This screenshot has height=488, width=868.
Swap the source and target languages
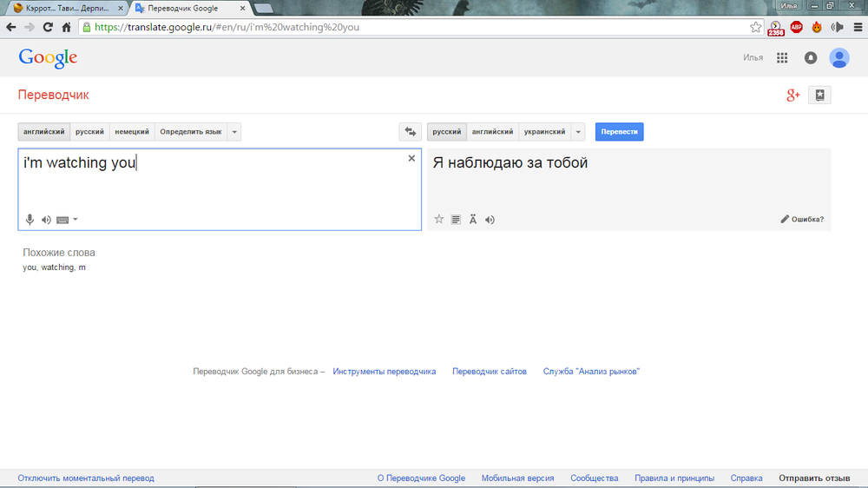pyautogui.click(x=411, y=132)
